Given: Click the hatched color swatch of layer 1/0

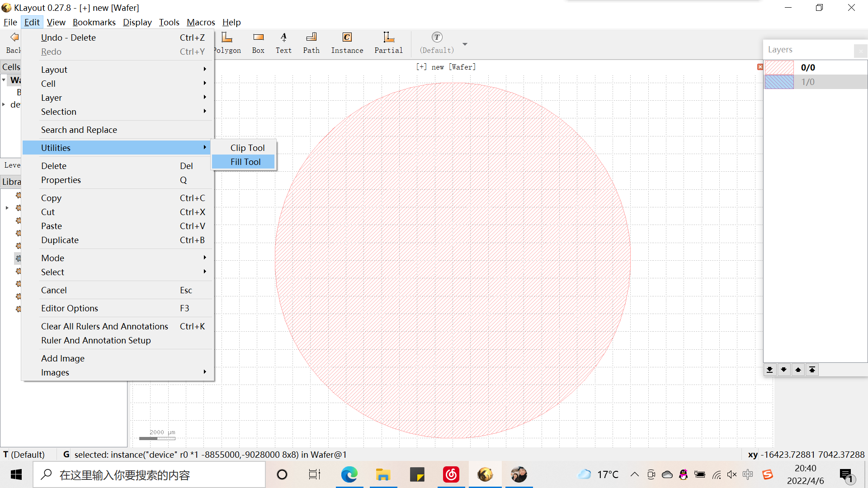Looking at the screenshot, I should (779, 82).
